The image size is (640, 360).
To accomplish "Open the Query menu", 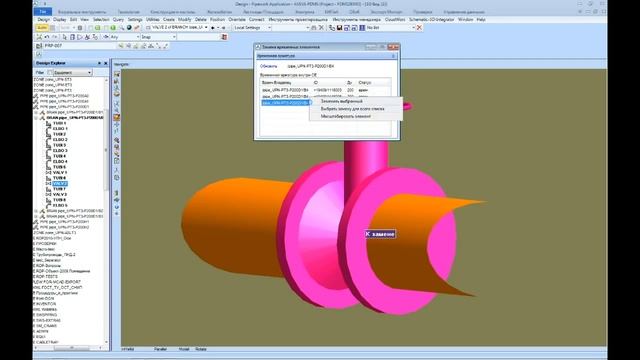I will (118, 20).
